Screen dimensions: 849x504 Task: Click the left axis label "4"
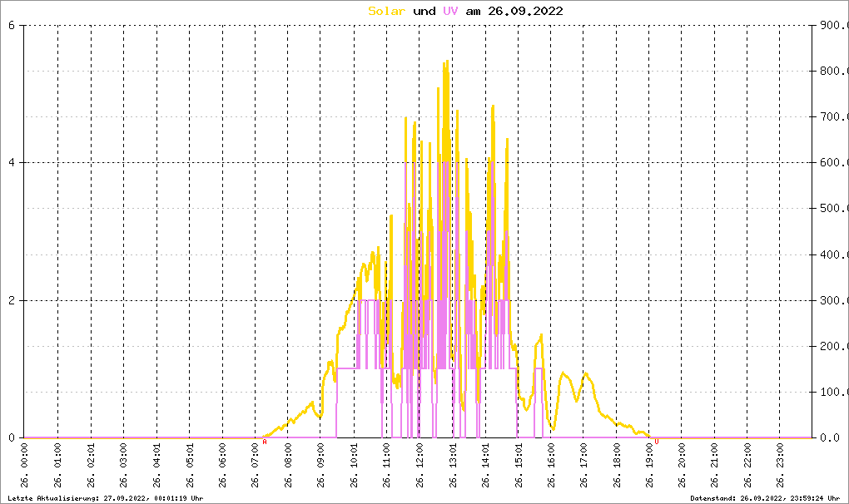(x=12, y=162)
